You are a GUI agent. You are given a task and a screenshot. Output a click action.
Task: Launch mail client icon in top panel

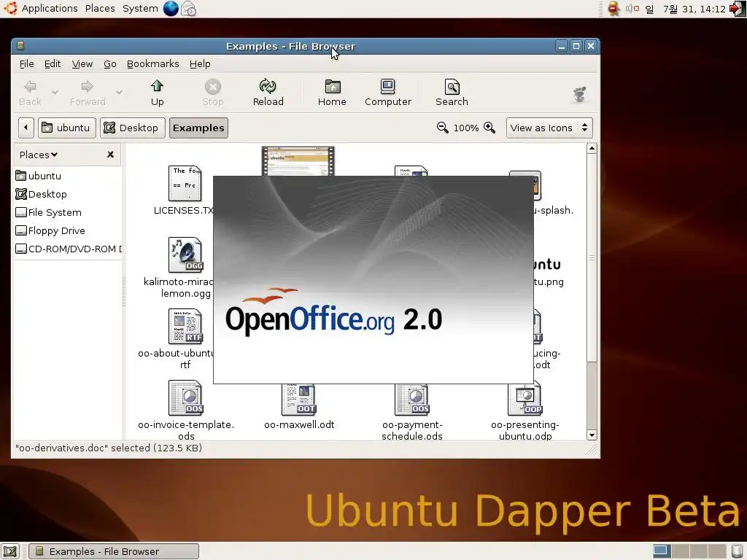(x=189, y=9)
